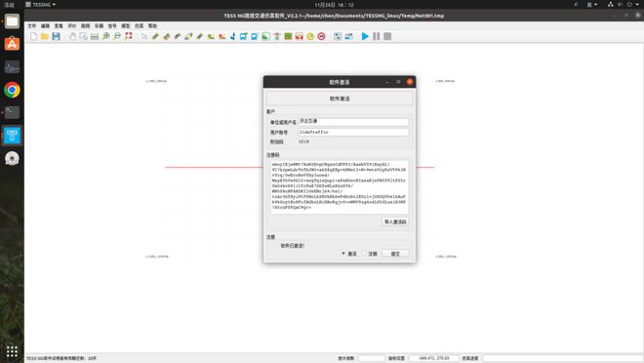Click the green square toolbar icon

click(288, 36)
